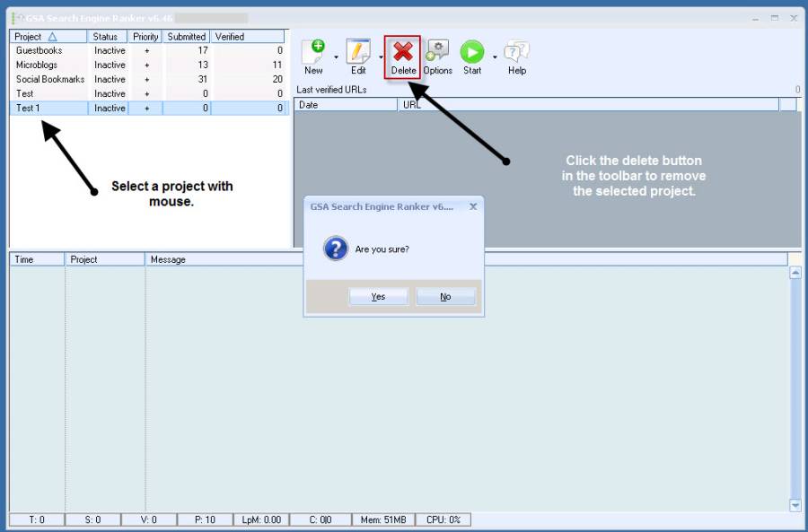Confirm deletion with the Yes button
Image resolution: width=808 pixels, height=532 pixels.
tap(378, 297)
